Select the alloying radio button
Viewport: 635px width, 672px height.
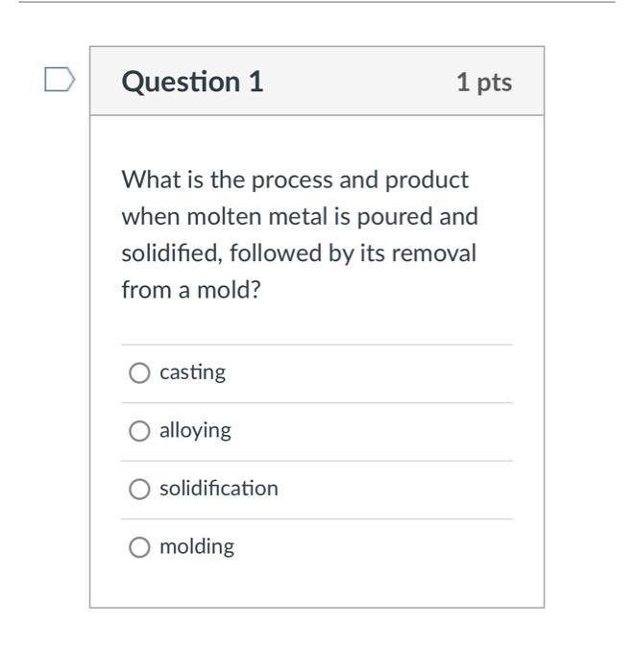coord(139,431)
